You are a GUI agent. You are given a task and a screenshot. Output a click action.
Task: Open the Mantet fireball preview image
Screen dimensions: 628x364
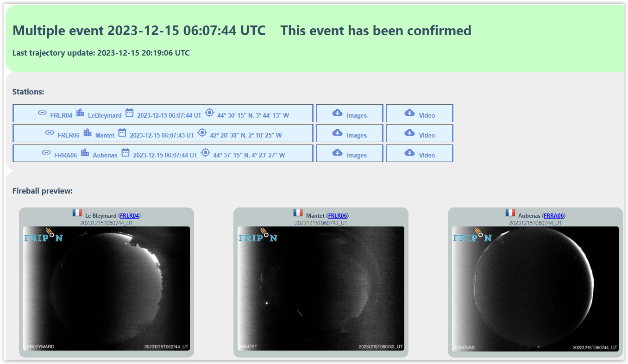(321, 288)
